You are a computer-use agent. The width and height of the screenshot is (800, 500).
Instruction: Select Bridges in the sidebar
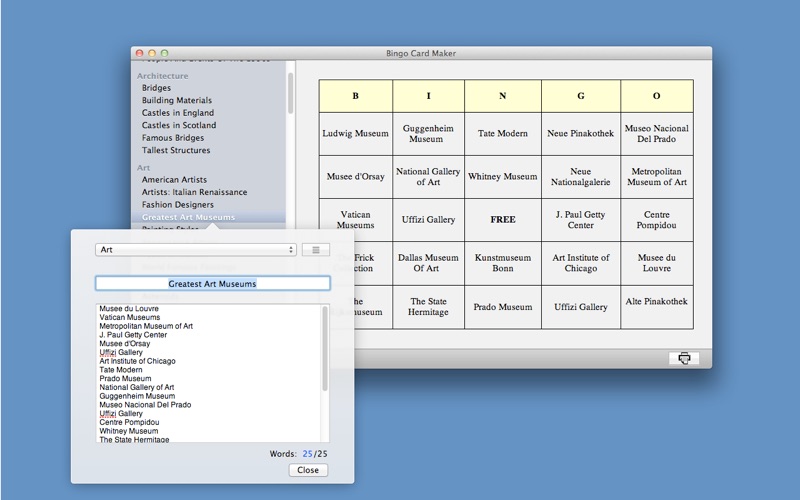point(156,88)
